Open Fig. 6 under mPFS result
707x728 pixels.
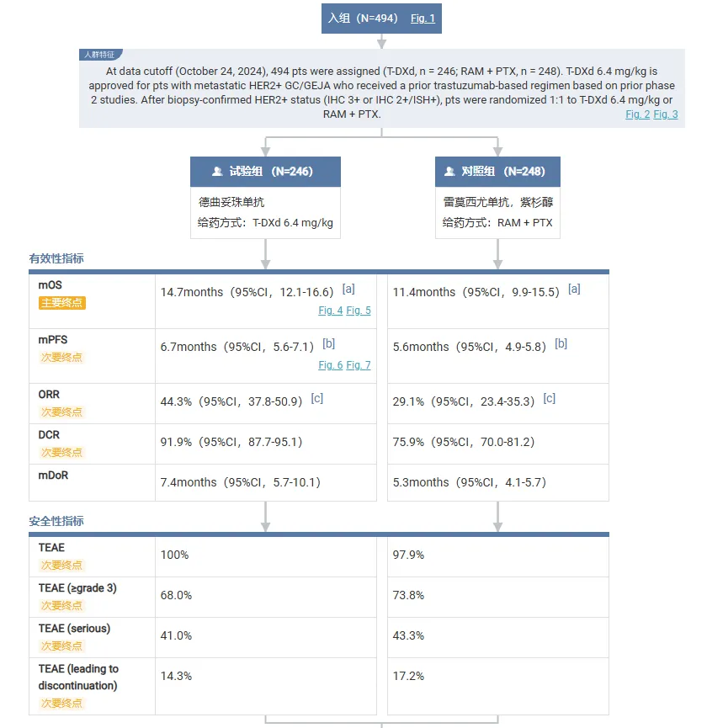click(x=330, y=365)
